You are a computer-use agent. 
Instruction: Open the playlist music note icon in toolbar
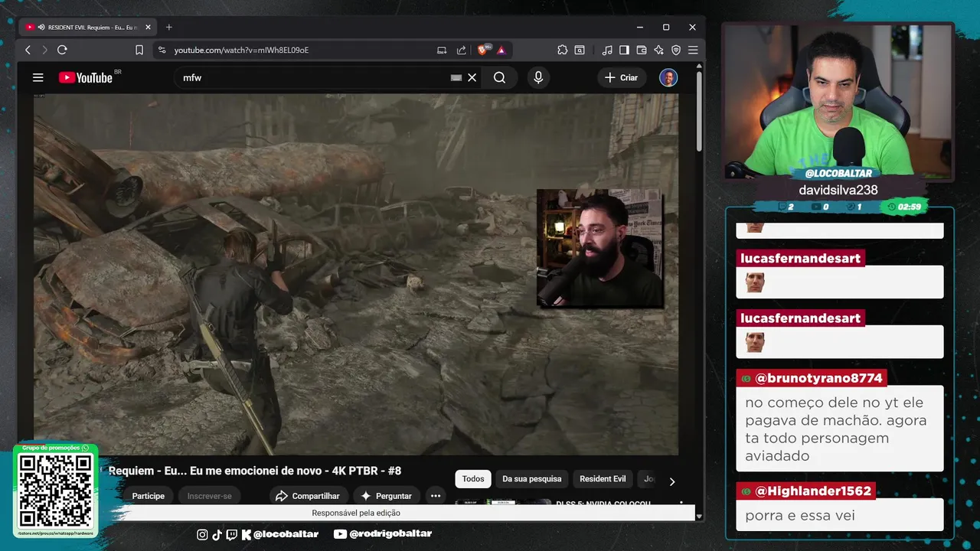pyautogui.click(x=607, y=50)
